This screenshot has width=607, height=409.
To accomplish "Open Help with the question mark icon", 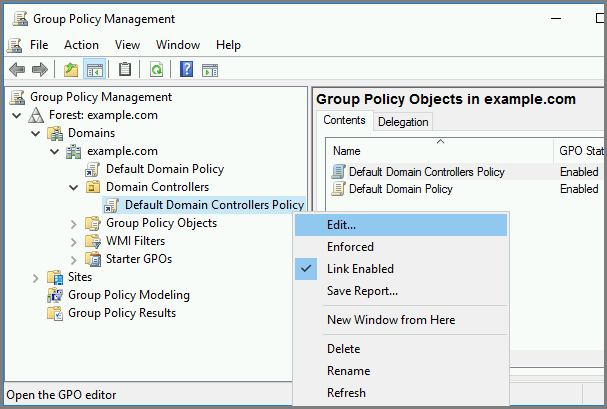I will 186,69.
